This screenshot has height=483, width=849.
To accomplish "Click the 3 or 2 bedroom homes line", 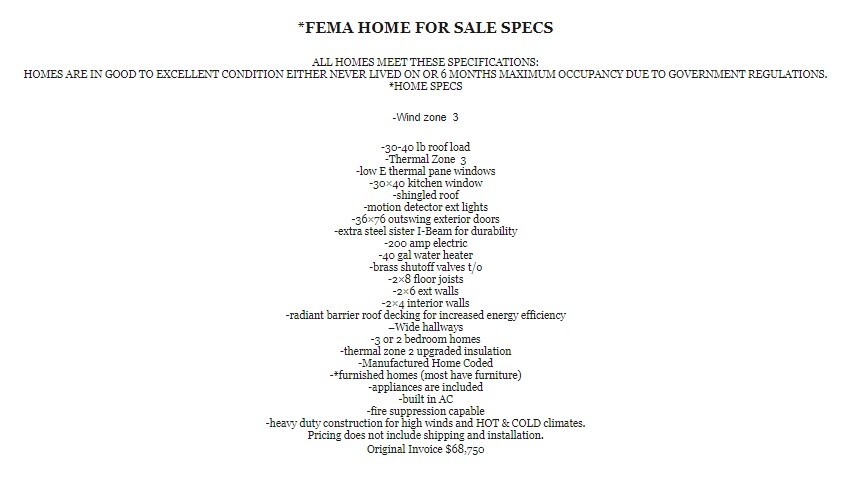I will [x=426, y=339].
